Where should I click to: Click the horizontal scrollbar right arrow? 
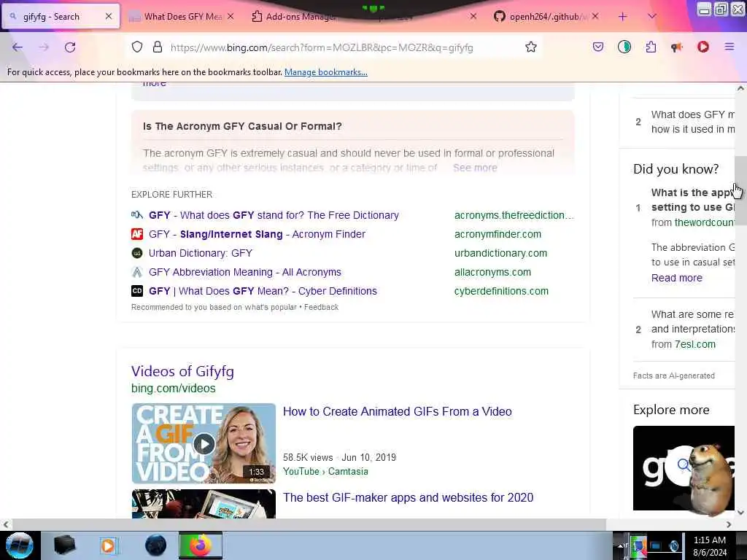point(729,524)
